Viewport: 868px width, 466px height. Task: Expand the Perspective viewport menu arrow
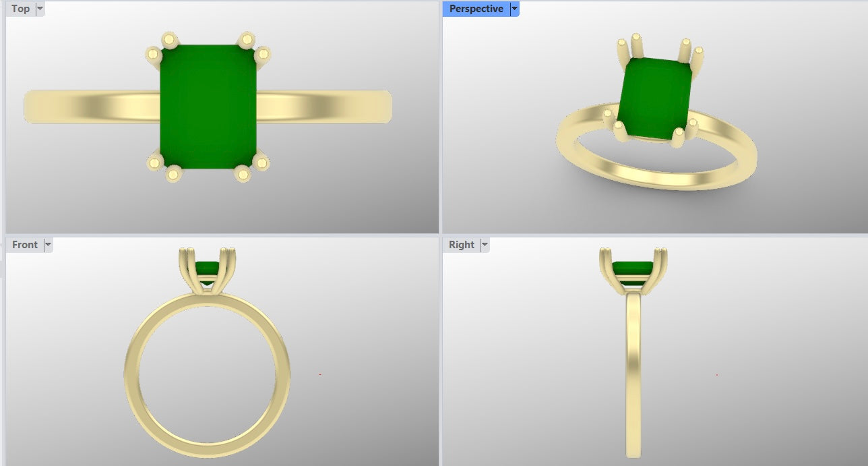pos(515,9)
